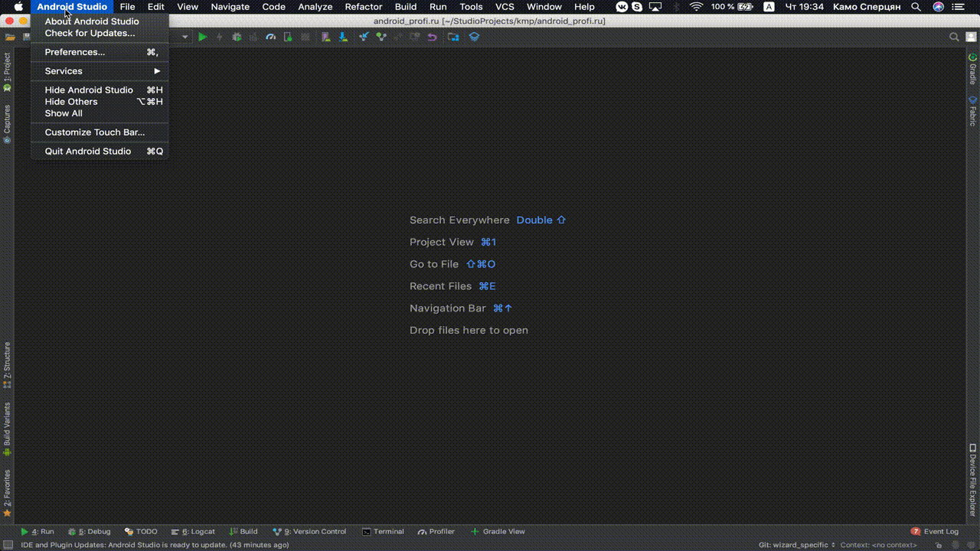980x551 pixels.
Task: Open the Debug tool window tab
Action: 90,531
